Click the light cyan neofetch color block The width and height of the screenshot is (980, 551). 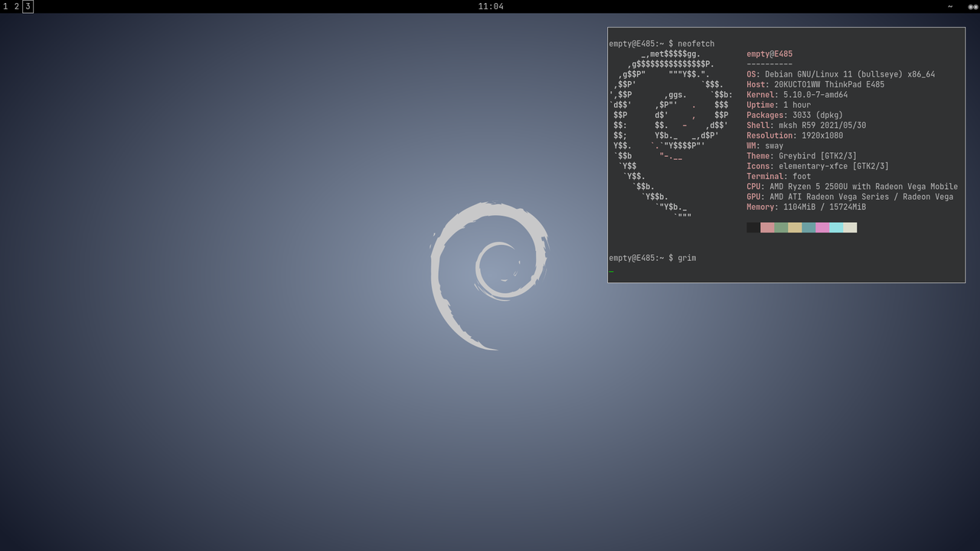(836, 227)
